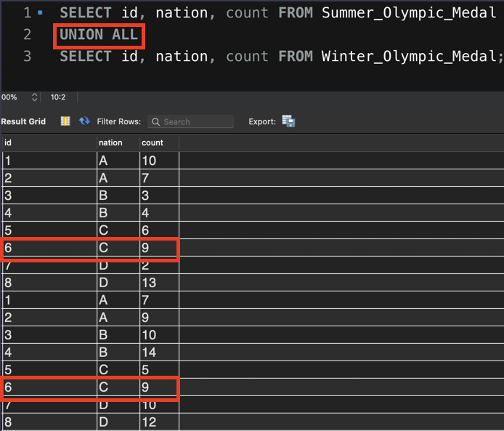Select nation B cell with count 4
The image size is (504, 431).
[x=118, y=213]
